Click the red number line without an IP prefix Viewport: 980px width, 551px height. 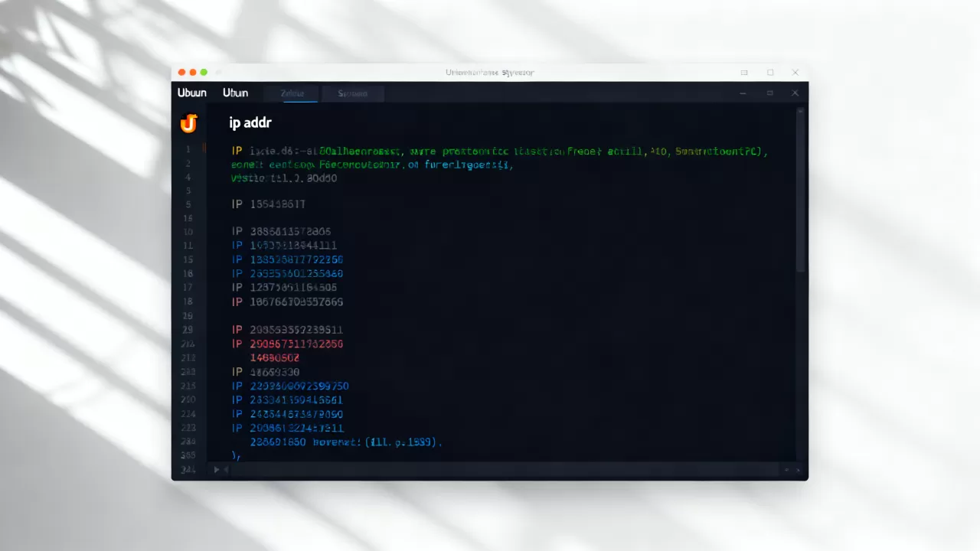click(275, 357)
